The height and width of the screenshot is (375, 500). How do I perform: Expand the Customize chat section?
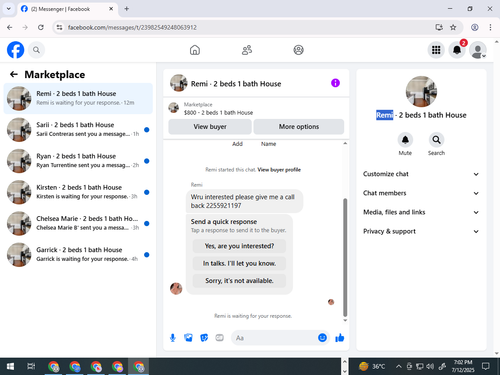pos(421,174)
